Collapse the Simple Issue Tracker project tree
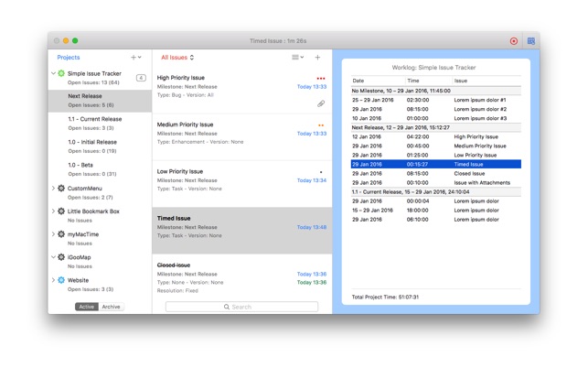The width and height of the screenshot is (588, 368). tap(53, 73)
